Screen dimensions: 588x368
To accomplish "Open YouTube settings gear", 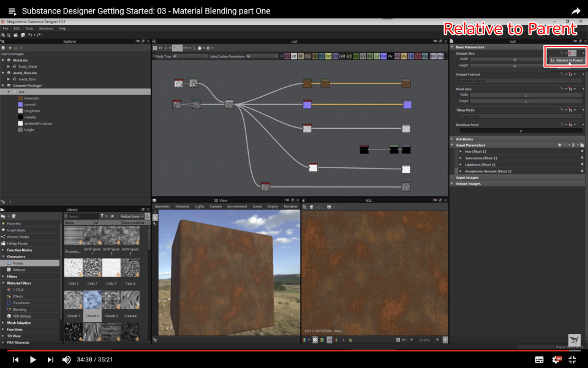I will [x=556, y=359].
